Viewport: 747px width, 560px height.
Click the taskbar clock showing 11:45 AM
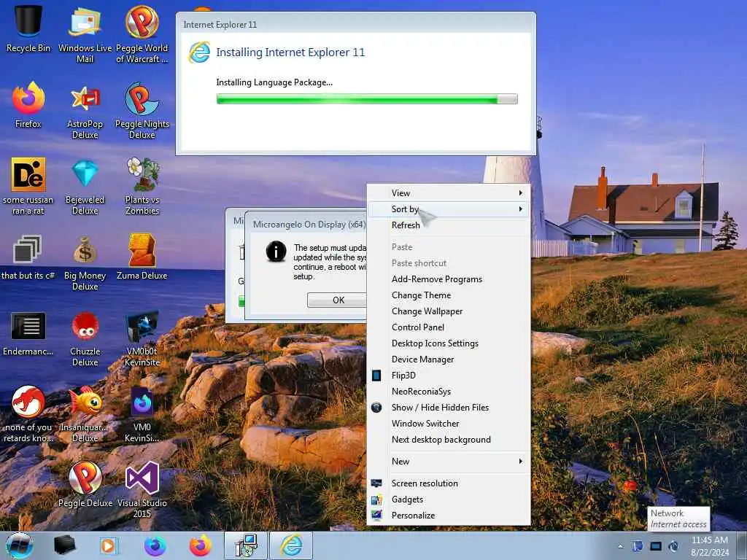click(x=710, y=546)
